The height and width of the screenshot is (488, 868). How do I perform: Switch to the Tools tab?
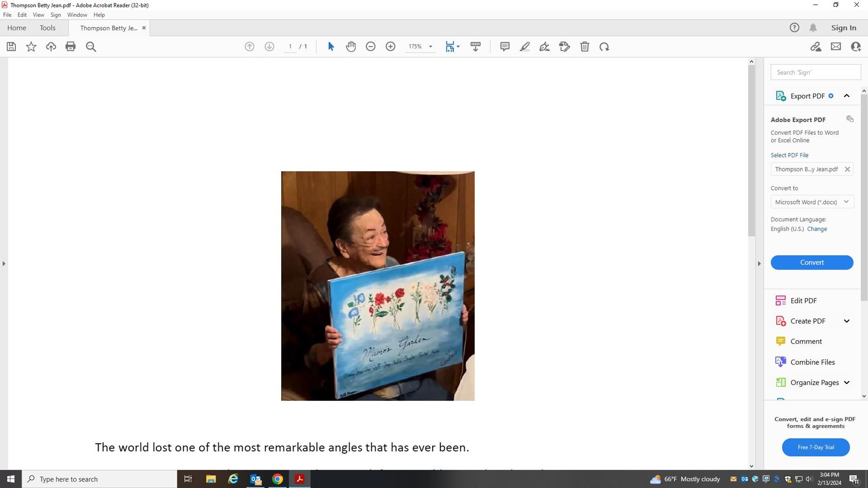click(x=47, y=28)
